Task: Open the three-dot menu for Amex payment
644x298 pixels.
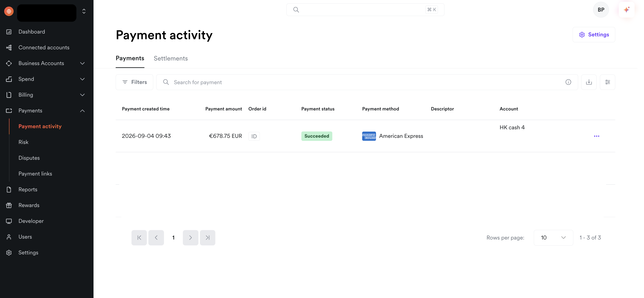Action: coord(597,136)
